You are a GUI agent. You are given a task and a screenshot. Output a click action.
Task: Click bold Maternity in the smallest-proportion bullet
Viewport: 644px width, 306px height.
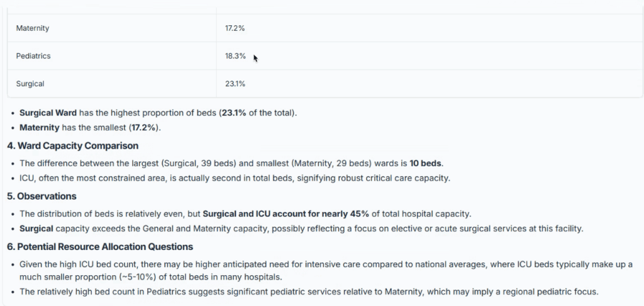coord(39,128)
